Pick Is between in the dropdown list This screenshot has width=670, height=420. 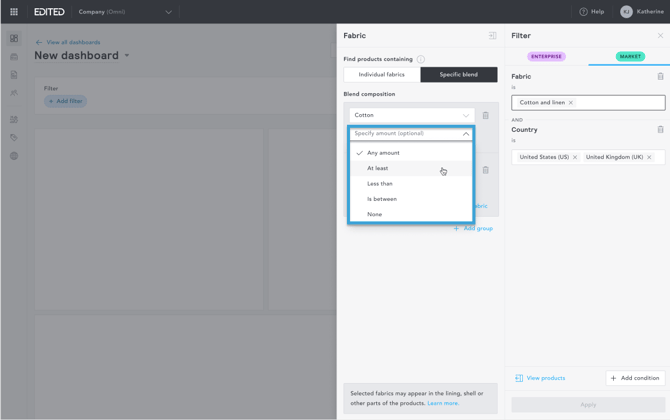382,199
